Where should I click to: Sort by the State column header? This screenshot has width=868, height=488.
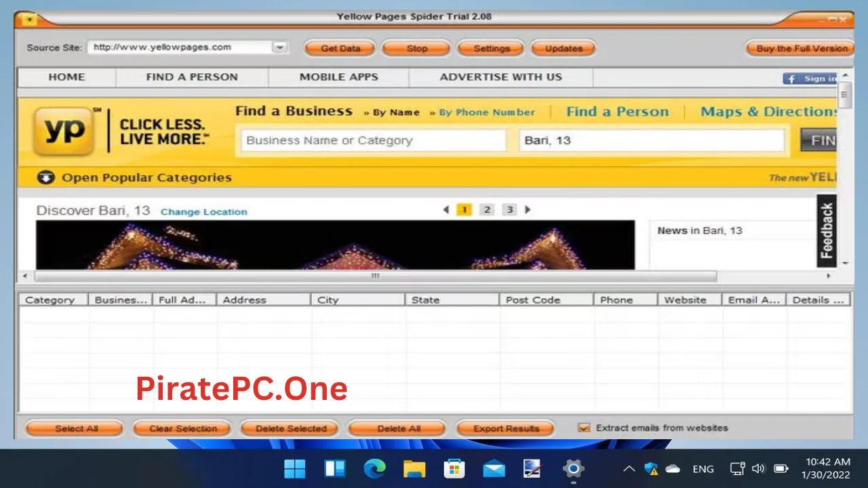(452, 300)
